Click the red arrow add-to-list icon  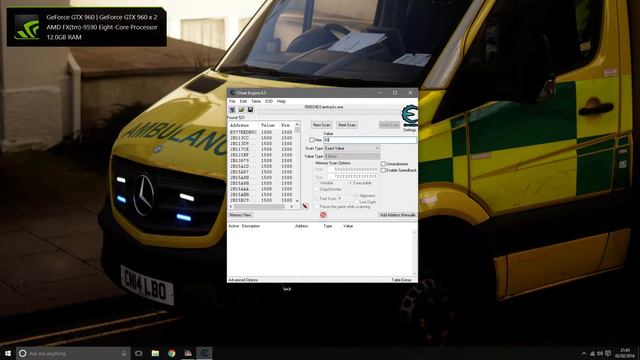point(305,206)
